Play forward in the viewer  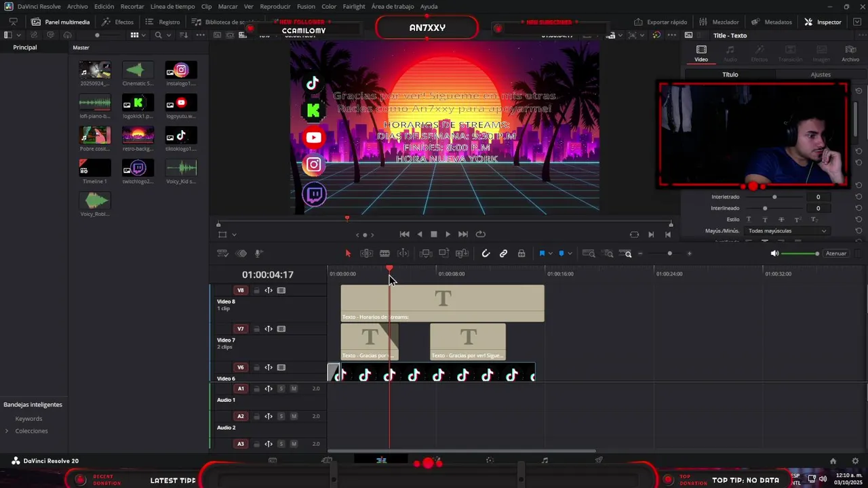[448, 235]
